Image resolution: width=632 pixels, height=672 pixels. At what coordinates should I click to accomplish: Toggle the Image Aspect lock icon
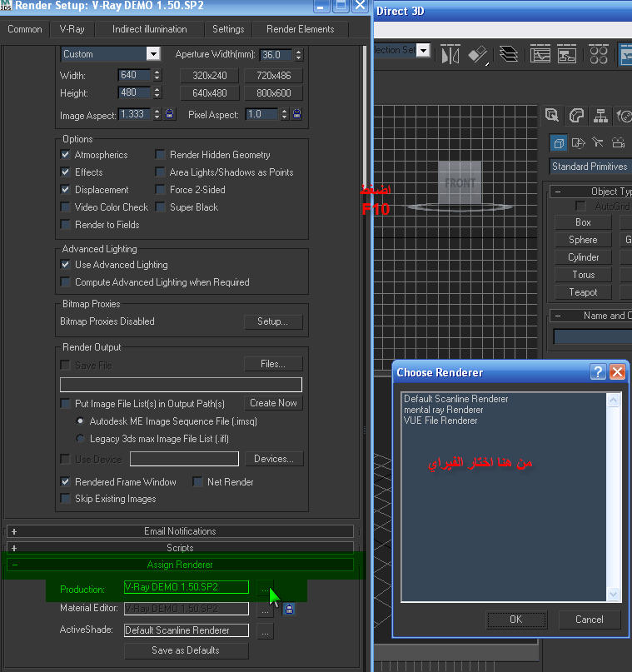[x=170, y=114]
